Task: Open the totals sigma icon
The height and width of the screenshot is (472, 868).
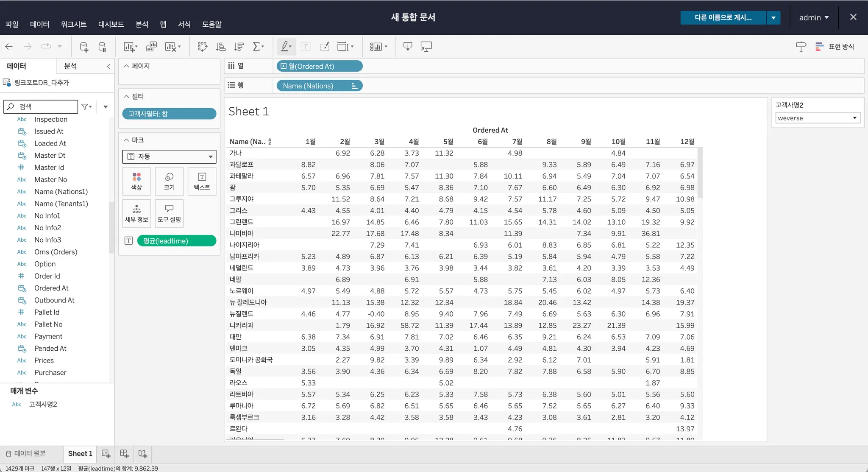Action: (x=257, y=47)
